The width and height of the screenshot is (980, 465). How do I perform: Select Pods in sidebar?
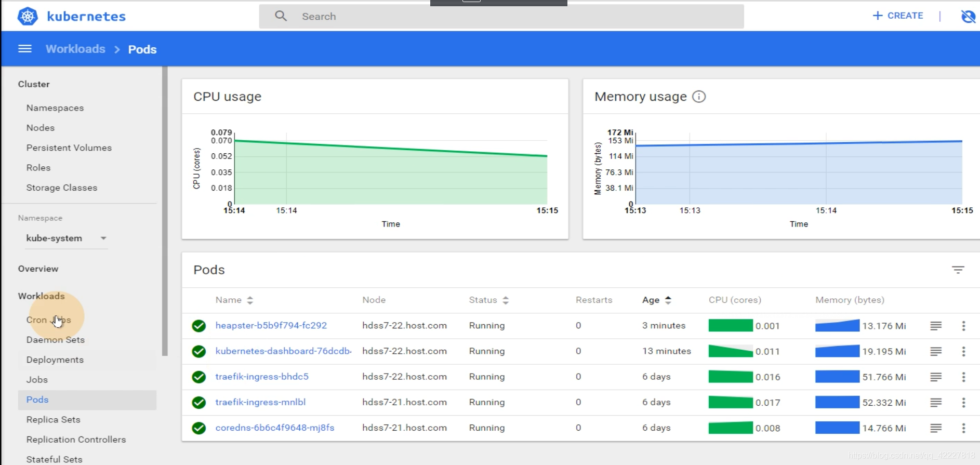[87, 400]
